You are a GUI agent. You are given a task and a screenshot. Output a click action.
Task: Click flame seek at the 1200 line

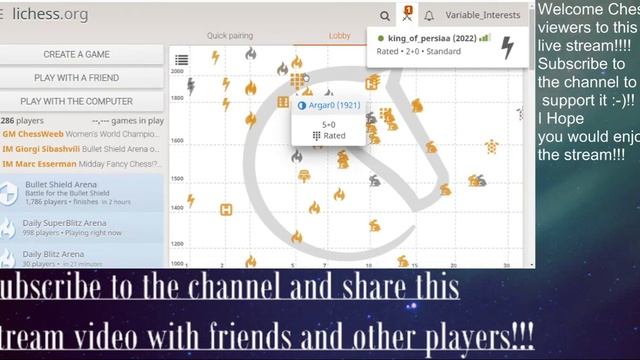(x=297, y=237)
